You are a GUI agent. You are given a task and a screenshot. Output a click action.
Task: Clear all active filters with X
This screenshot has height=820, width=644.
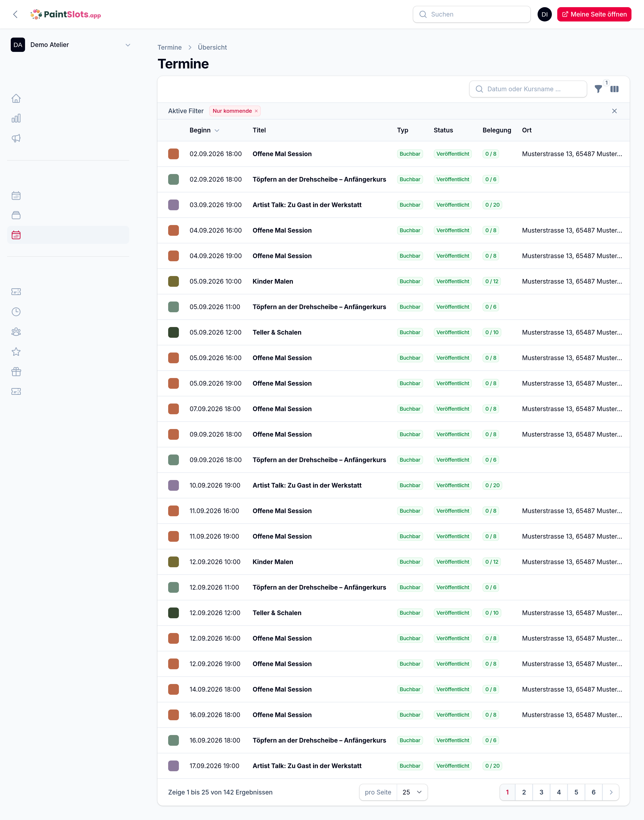click(614, 111)
